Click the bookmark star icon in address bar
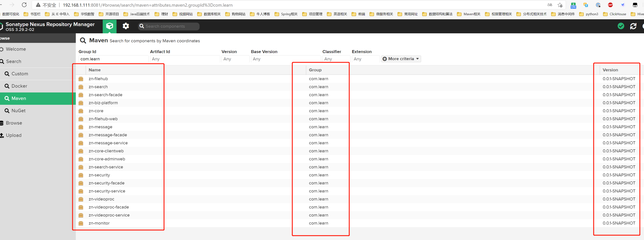The image size is (644, 240). pyautogui.click(x=560, y=5)
